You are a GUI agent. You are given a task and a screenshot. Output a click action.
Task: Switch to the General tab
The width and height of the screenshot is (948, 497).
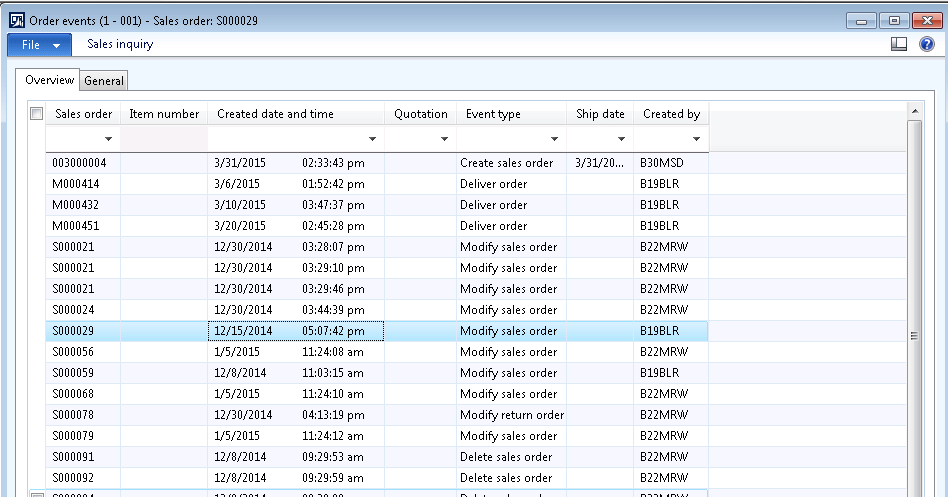tap(104, 81)
